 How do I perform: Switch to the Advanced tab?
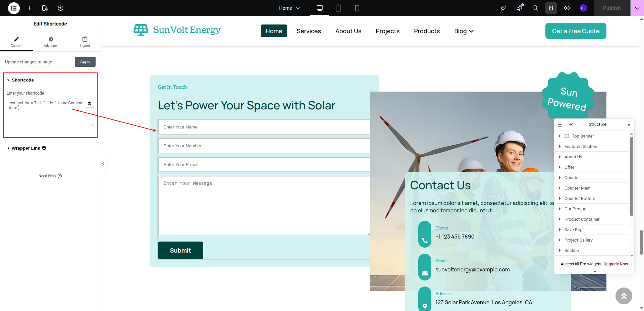[x=51, y=42]
